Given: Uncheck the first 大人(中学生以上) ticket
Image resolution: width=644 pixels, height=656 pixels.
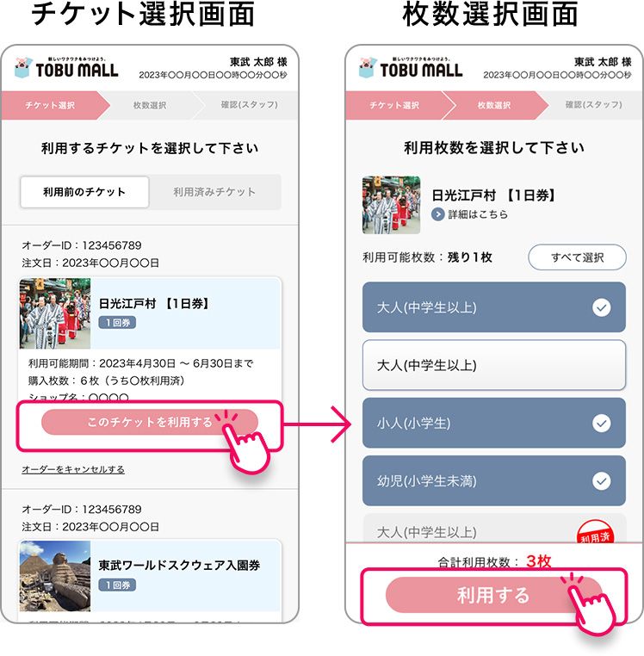Looking at the screenshot, I should [x=494, y=307].
